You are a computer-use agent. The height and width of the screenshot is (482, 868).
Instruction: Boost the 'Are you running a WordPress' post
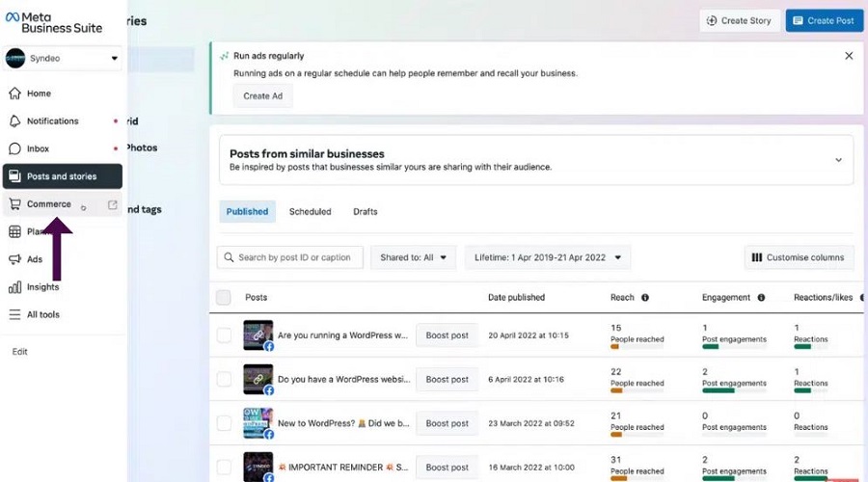[447, 335]
